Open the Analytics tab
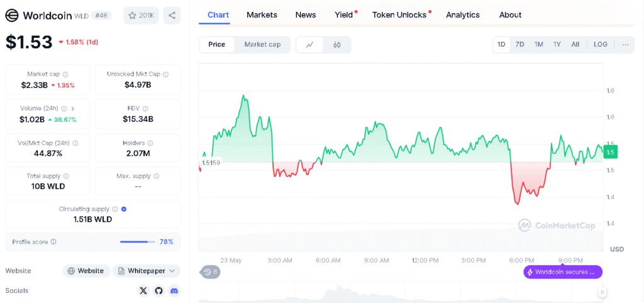 pyautogui.click(x=462, y=15)
